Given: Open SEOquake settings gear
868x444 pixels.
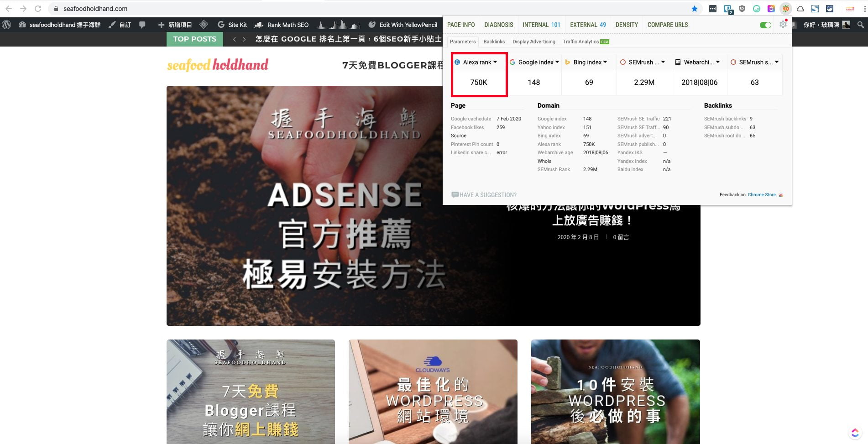Looking at the screenshot, I should click(783, 25).
